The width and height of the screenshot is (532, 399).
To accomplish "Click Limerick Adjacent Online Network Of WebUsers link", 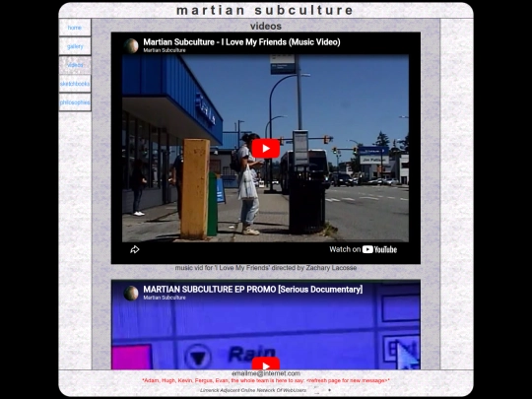I will coord(253,390).
